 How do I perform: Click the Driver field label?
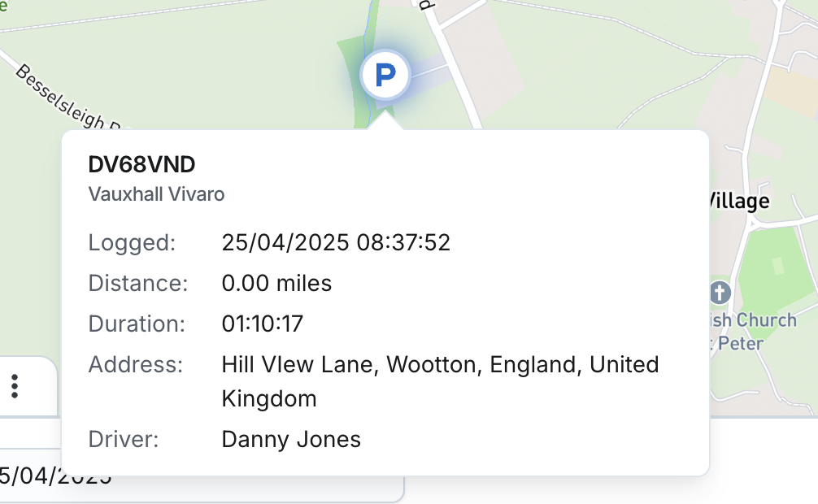pos(123,440)
